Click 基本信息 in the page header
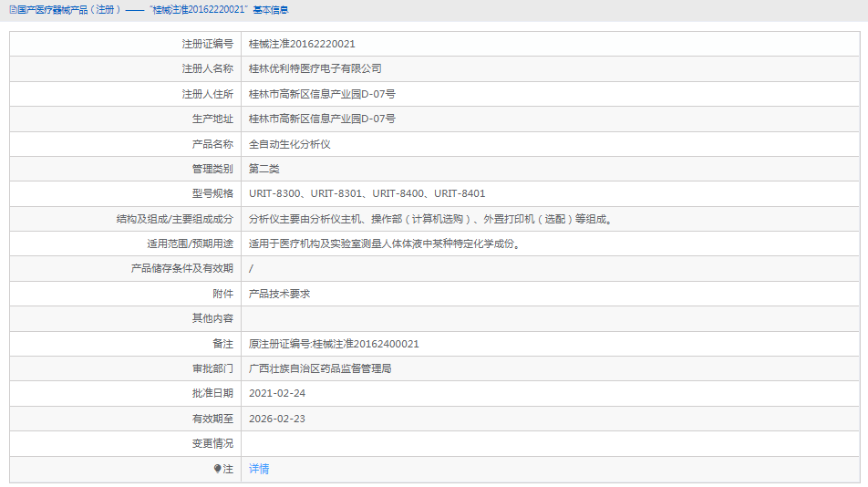Image resolution: width=868 pixels, height=487 pixels. click(x=271, y=10)
